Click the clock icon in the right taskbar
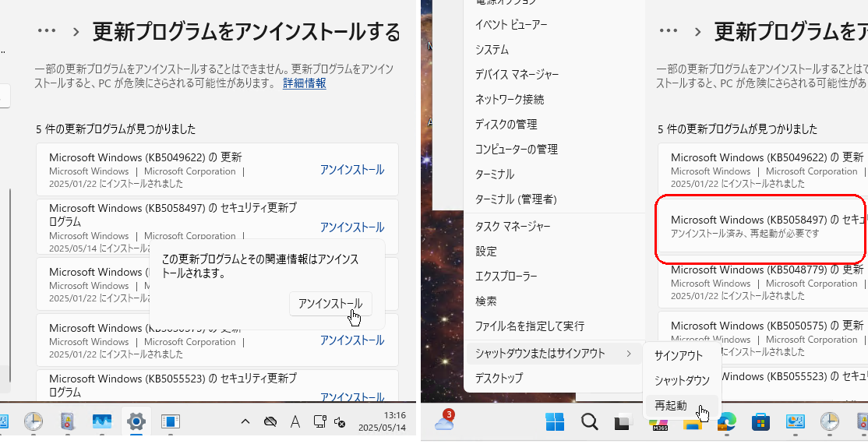The image size is (868, 444). click(829, 422)
